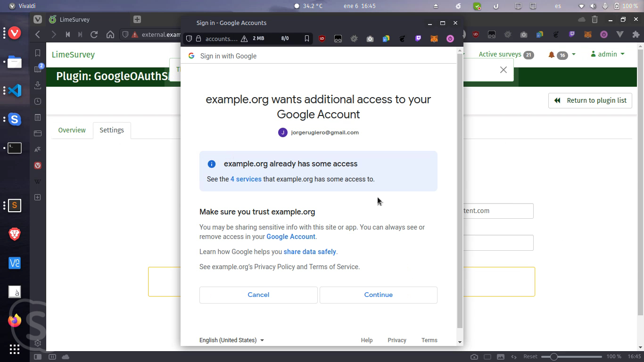
Task: Reload the LimeSurvey page
Action: (94, 34)
